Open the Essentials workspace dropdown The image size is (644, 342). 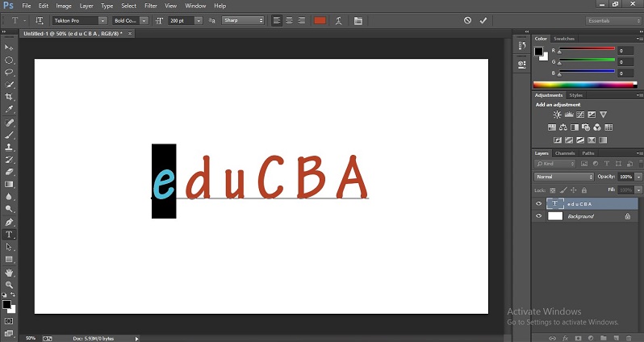(613, 20)
